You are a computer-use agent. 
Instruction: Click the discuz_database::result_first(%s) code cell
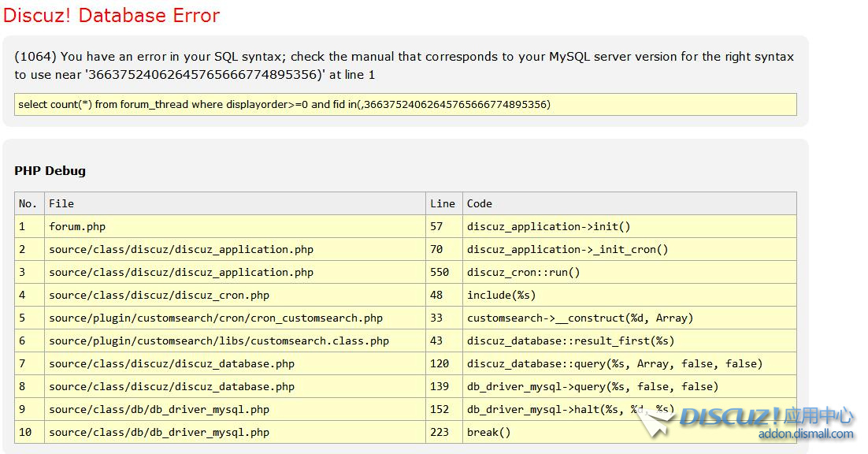click(x=570, y=340)
